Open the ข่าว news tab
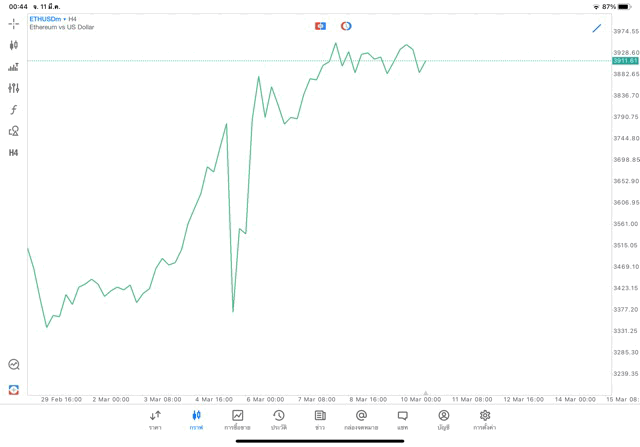Viewport: 640px width, 447px height. tap(320, 420)
